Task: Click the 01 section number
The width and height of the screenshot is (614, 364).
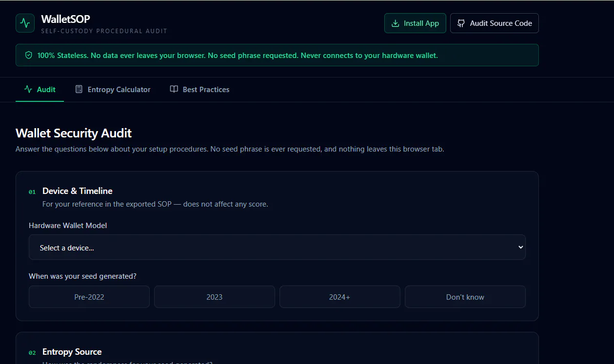Action: 32,192
